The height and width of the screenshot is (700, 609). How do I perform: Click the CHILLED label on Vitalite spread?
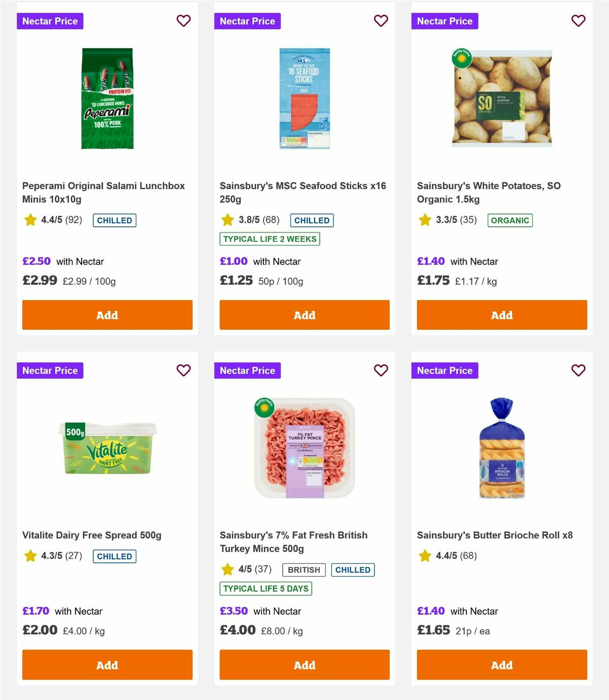click(114, 556)
